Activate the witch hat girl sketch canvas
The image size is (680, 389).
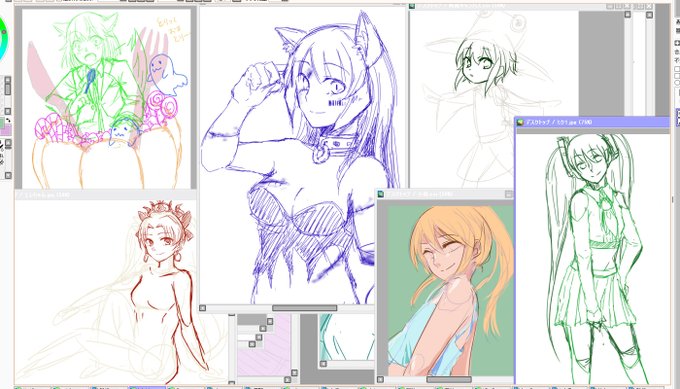[494, 100]
